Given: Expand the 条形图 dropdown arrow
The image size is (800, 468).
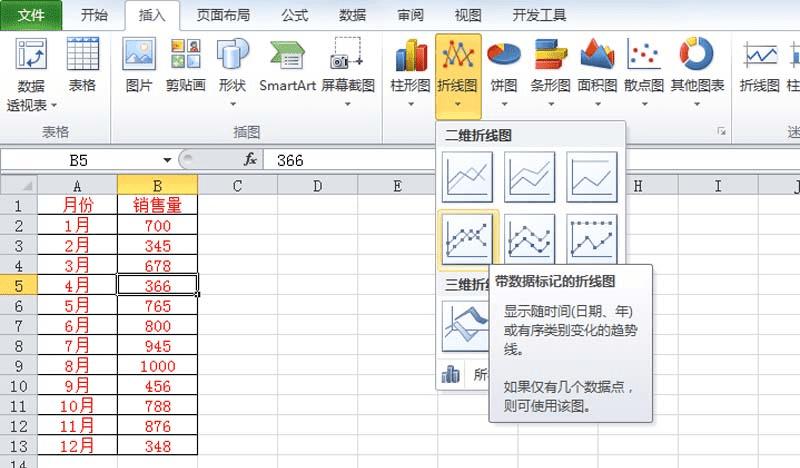Looking at the screenshot, I should click(551, 104).
